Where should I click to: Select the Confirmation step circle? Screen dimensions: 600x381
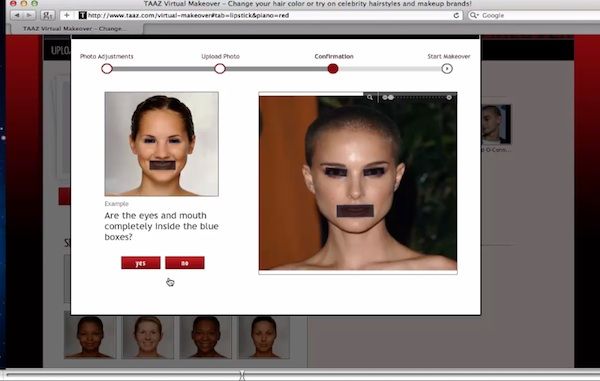pos(333,69)
